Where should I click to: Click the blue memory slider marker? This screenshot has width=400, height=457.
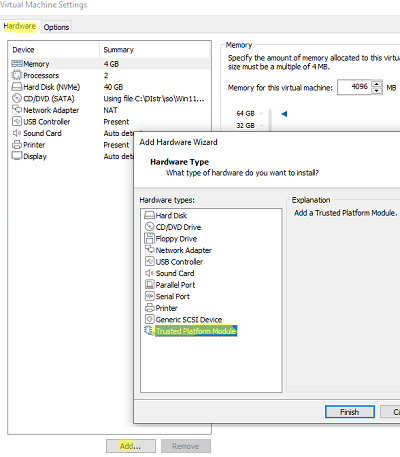pyautogui.click(x=284, y=114)
